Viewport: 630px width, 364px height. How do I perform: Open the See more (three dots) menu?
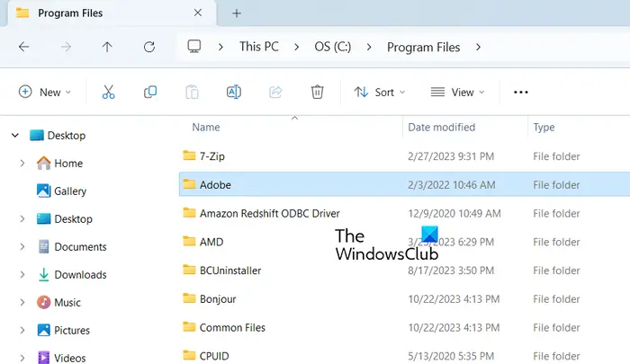click(x=521, y=93)
